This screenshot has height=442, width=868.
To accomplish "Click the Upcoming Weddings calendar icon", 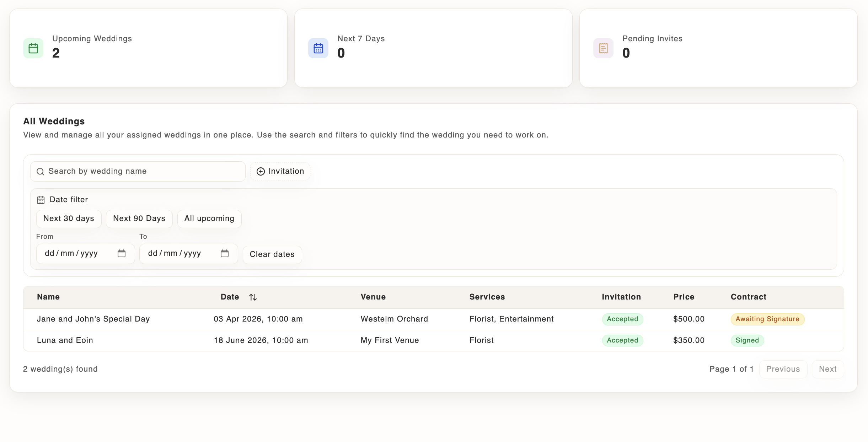I will pyautogui.click(x=33, y=48).
